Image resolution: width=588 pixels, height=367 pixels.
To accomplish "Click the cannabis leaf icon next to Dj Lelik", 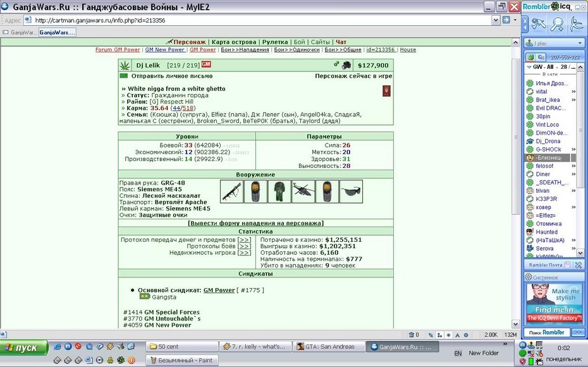I will tap(125, 66).
